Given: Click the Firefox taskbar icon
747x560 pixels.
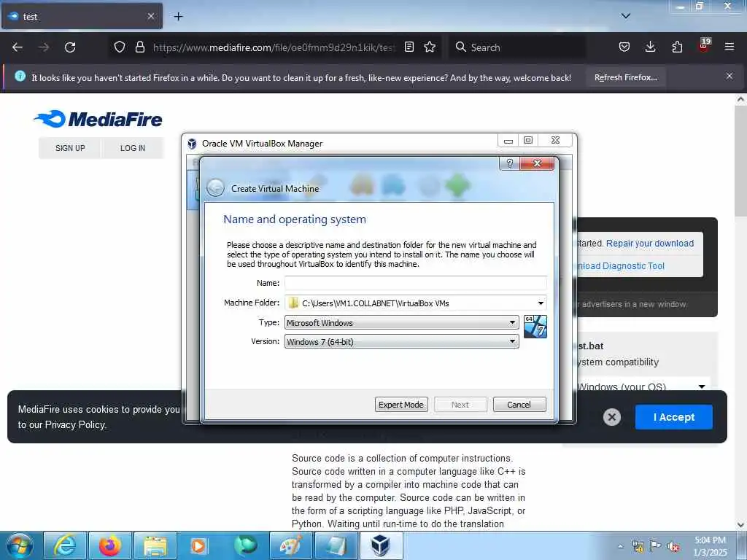Looking at the screenshot, I should point(110,545).
